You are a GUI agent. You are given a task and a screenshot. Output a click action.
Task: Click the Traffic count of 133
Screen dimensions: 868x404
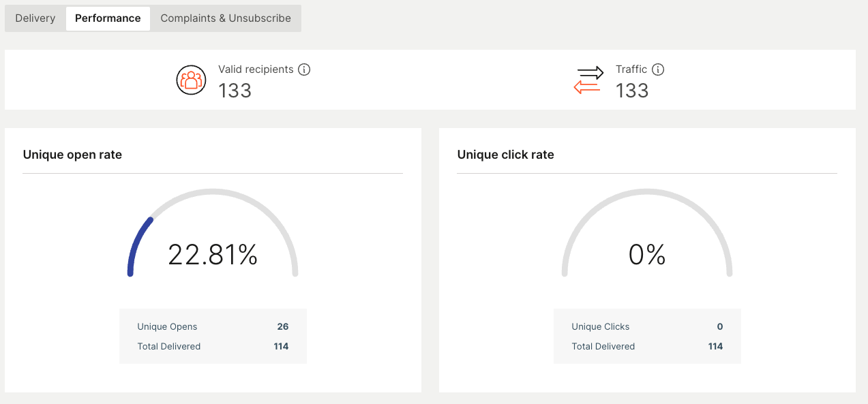point(632,91)
